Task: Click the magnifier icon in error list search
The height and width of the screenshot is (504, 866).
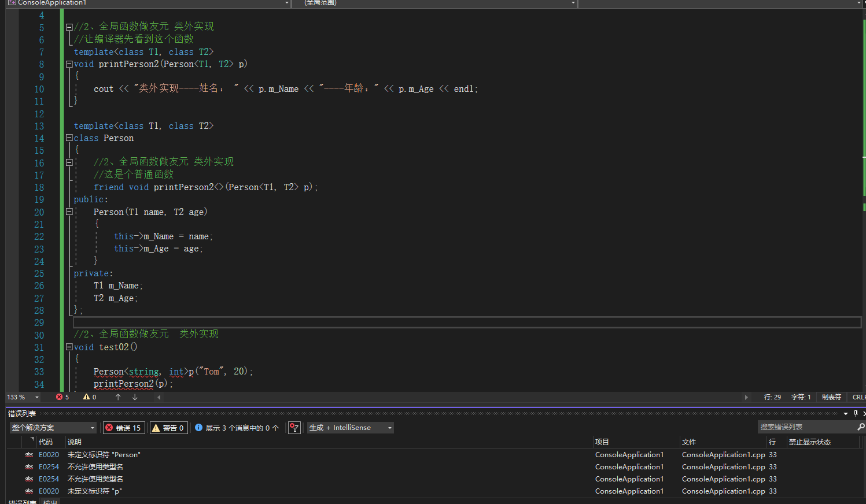Action: click(x=861, y=427)
